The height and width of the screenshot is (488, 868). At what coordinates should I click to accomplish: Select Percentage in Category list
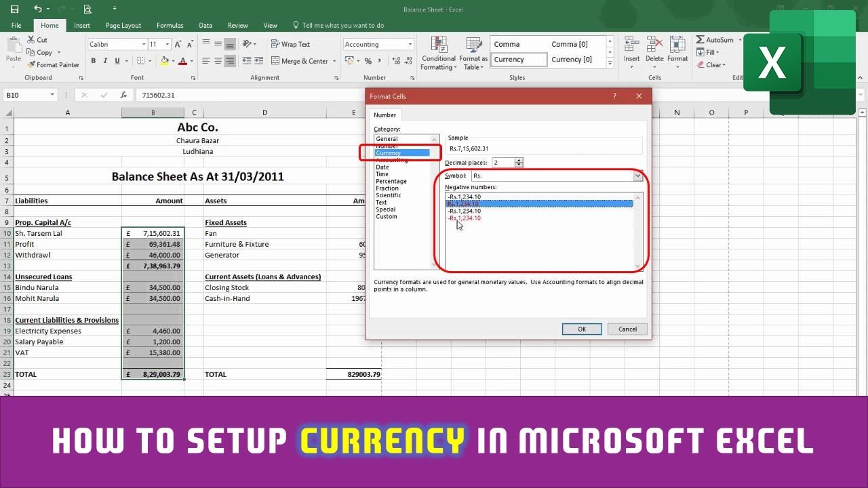pyautogui.click(x=391, y=182)
